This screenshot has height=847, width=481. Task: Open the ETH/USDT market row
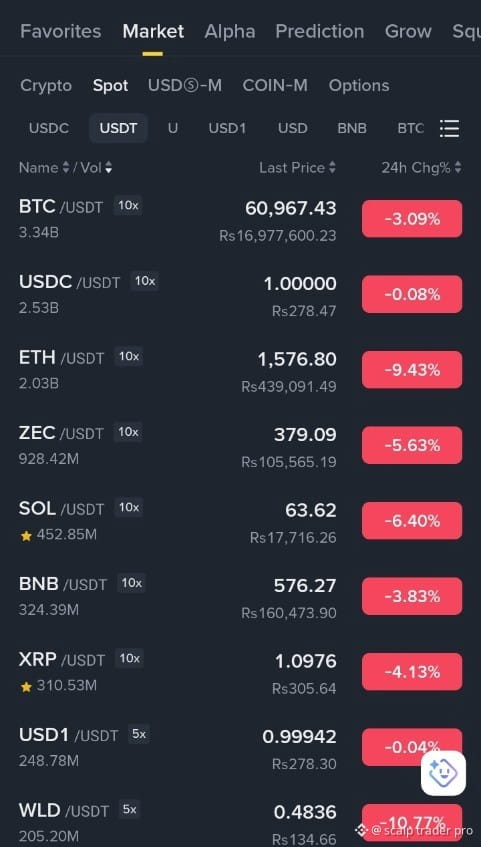[x=240, y=370]
